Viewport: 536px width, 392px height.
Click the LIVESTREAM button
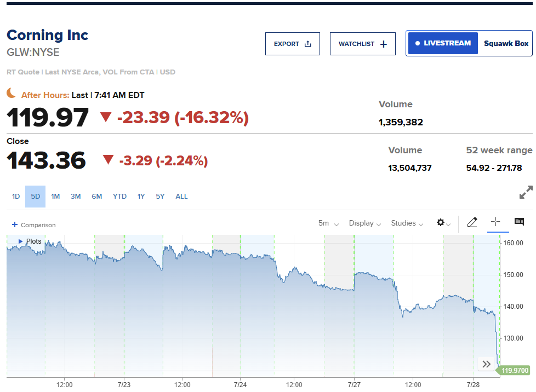(x=443, y=43)
